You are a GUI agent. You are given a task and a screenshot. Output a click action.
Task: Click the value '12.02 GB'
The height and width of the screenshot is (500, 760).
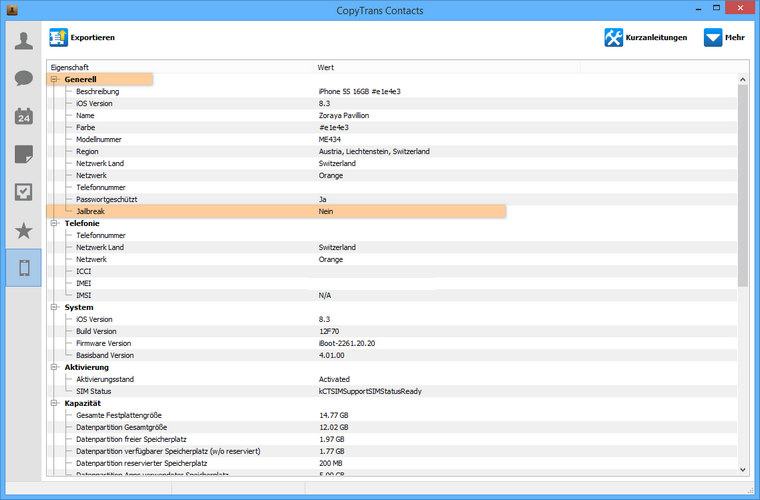(333, 427)
